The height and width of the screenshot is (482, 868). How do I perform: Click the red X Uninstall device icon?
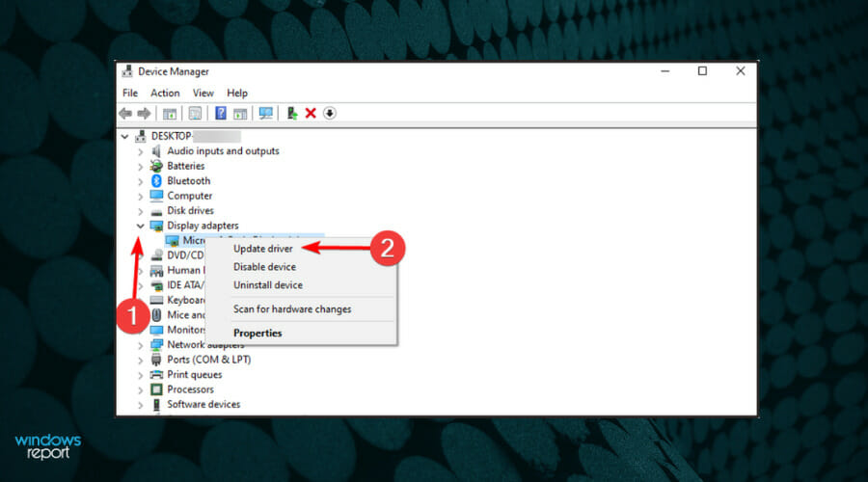click(x=311, y=114)
